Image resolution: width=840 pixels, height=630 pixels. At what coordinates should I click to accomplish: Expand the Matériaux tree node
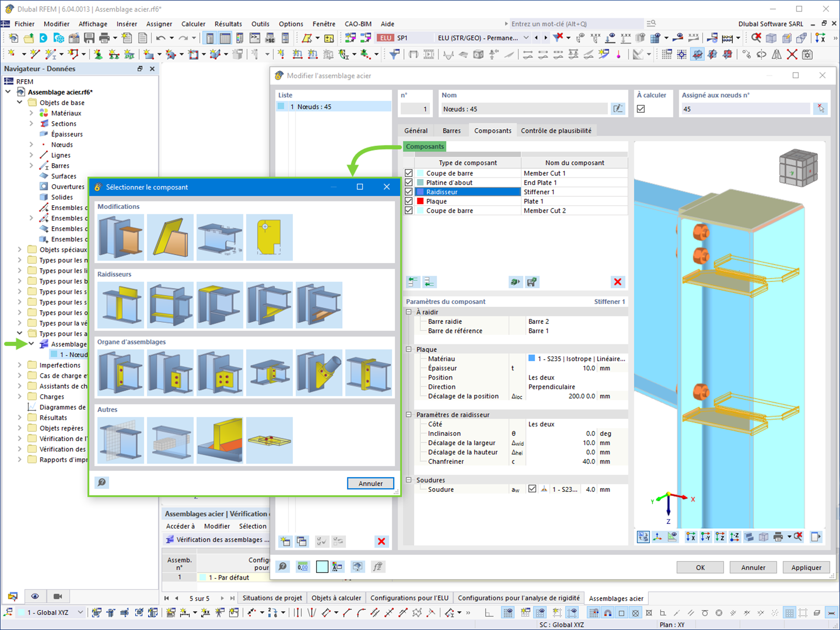31,113
